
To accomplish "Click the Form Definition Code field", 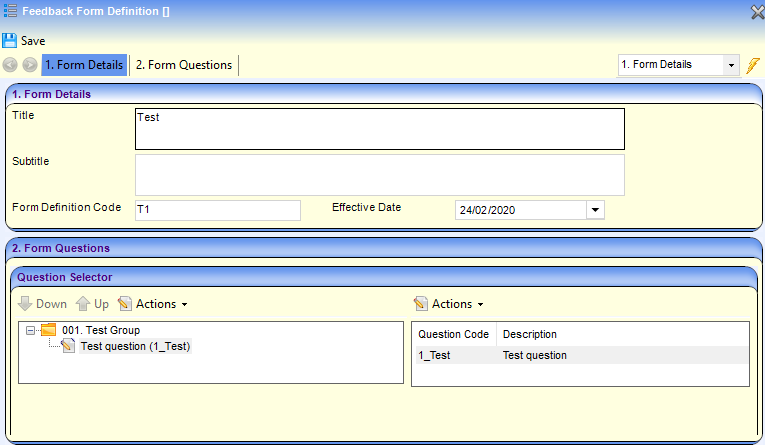I will point(217,210).
